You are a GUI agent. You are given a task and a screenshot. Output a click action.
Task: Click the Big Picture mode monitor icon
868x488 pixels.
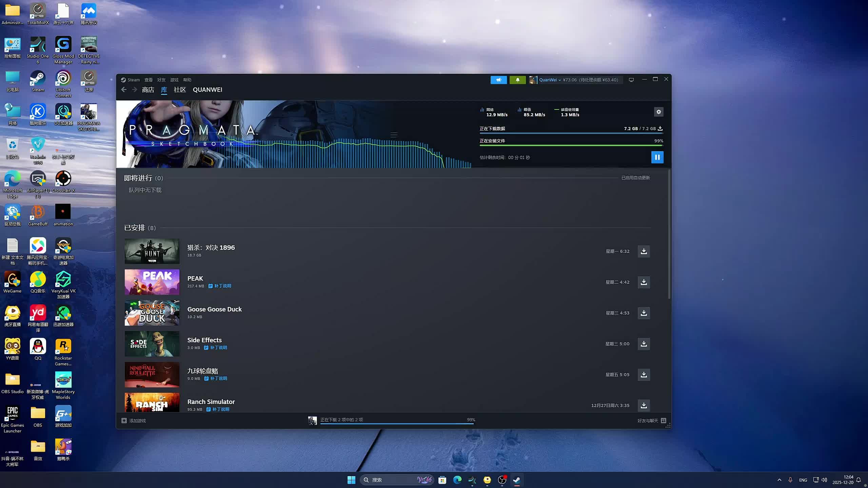point(631,80)
